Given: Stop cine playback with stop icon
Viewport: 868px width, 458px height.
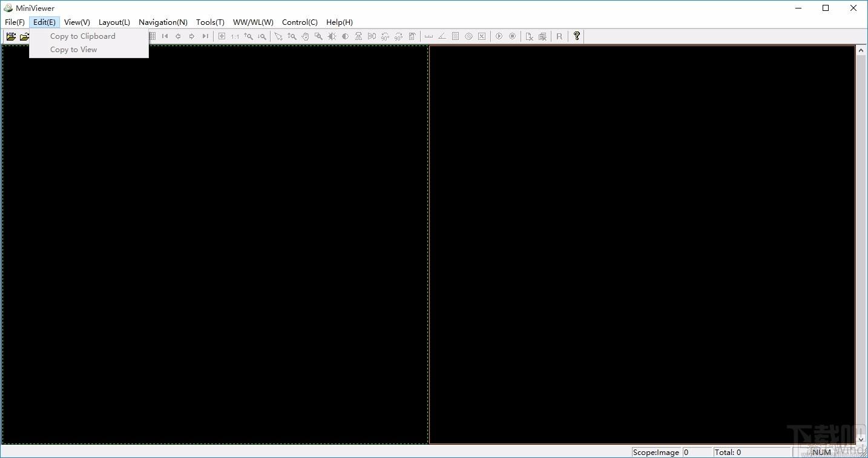Looking at the screenshot, I should pyautogui.click(x=512, y=36).
